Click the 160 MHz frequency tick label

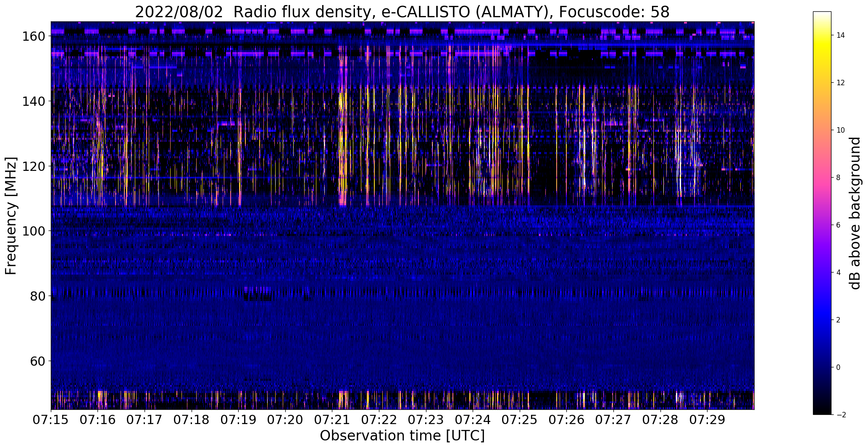click(34, 37)
